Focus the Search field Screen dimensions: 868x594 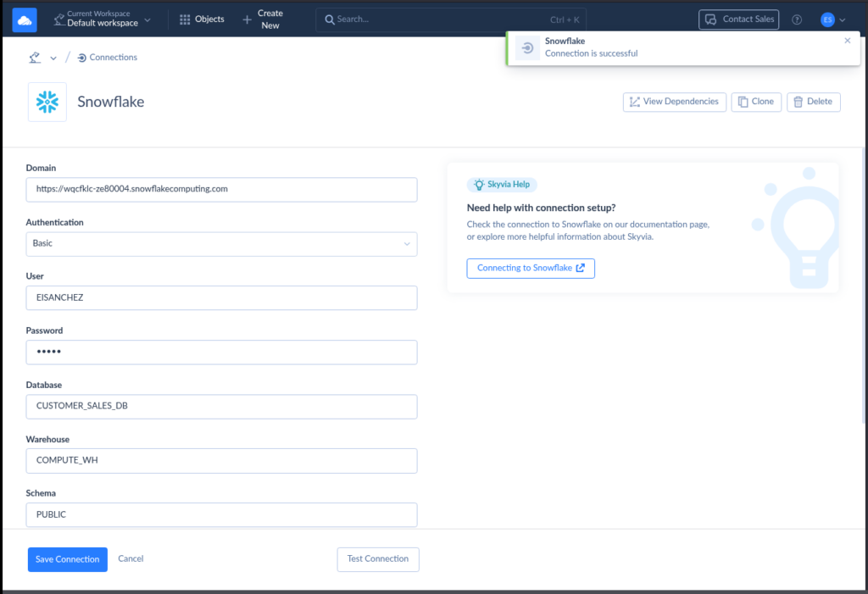[x=451, y=19]
